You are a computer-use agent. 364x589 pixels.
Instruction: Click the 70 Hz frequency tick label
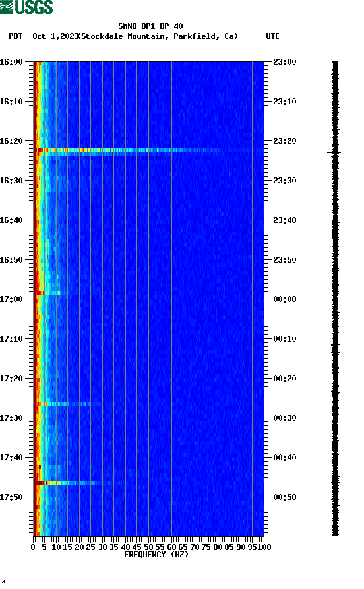point(195,547)
